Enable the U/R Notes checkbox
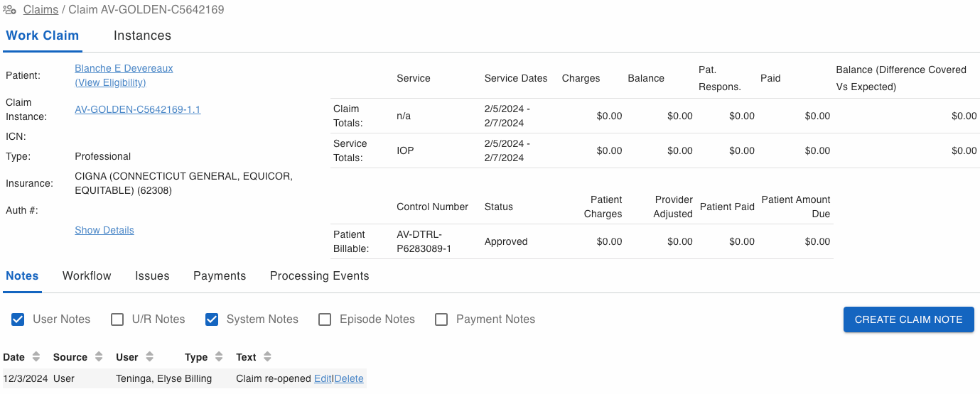The width and height of the screenshot is (980, 394). click(117, 319)
